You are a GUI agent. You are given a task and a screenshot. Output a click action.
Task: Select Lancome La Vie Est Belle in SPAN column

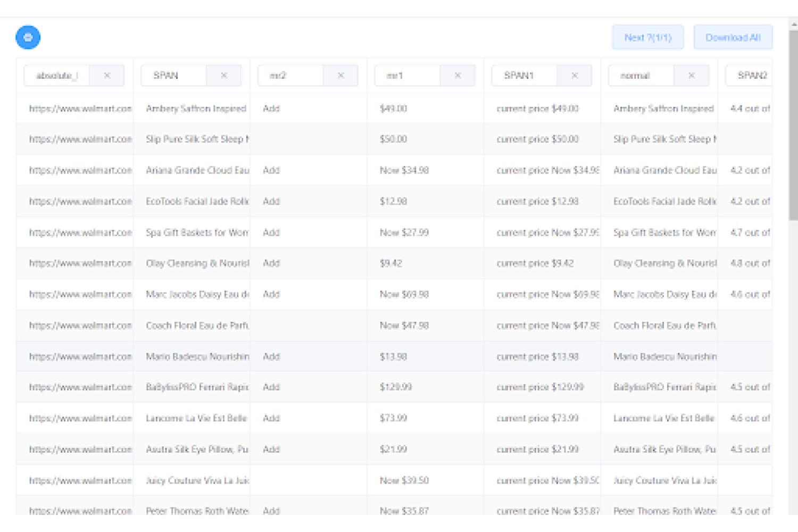pyautogui.click(x=196, y=418)
